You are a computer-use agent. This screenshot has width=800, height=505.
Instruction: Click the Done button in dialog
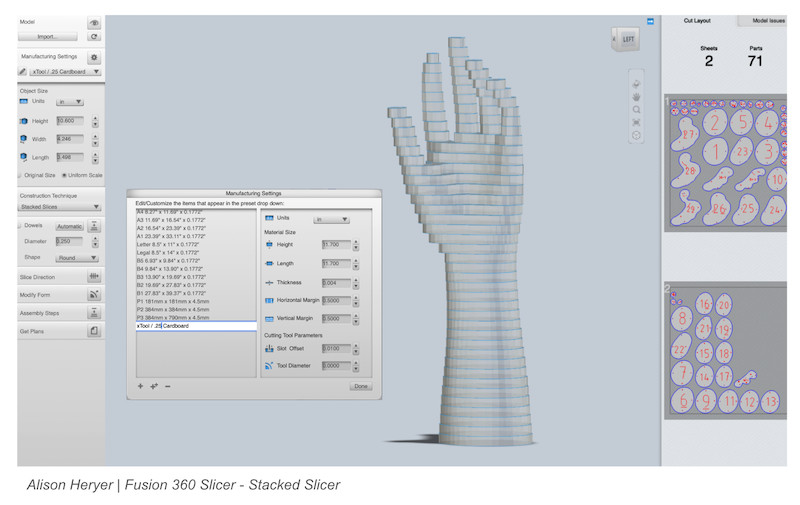point(360,386)
